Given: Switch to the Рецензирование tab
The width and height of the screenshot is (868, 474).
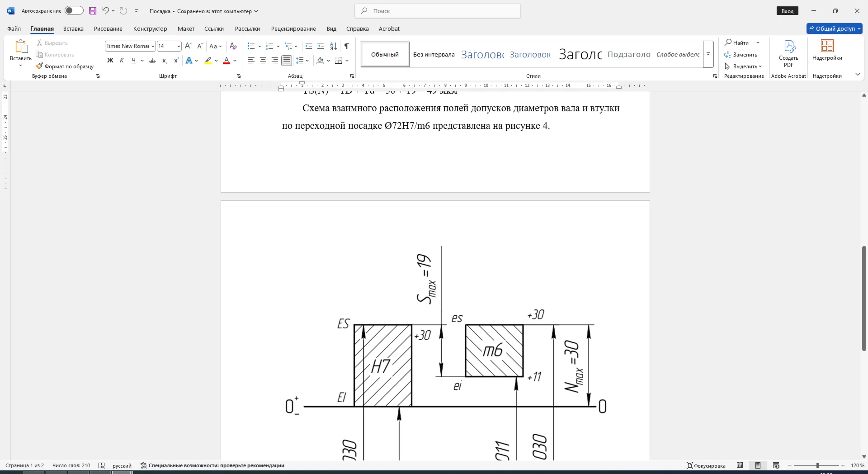Looking at the screenshot, I should 293,28.
